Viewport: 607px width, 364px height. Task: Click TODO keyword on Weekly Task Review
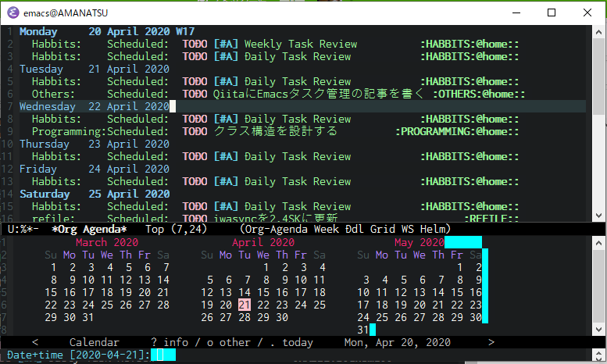pos(195,44)
